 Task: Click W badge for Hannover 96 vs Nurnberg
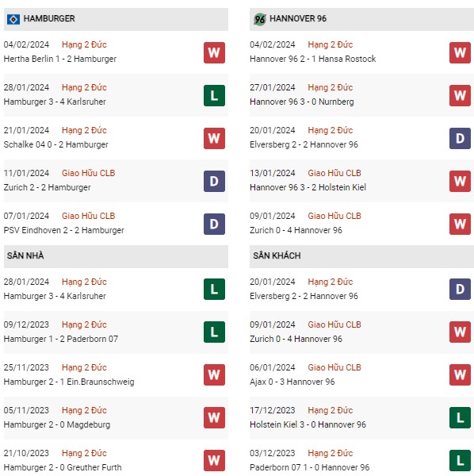point(460,96)
